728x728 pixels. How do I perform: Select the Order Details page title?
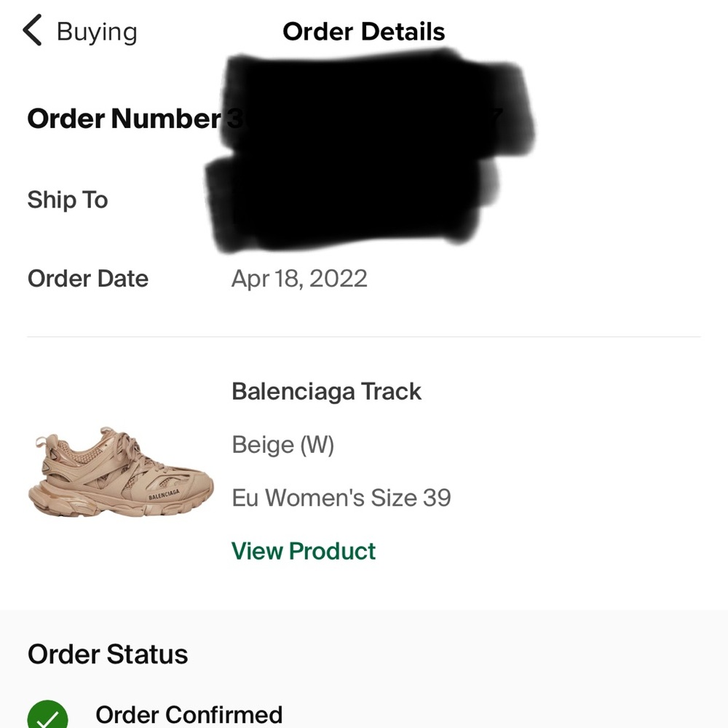363,32
